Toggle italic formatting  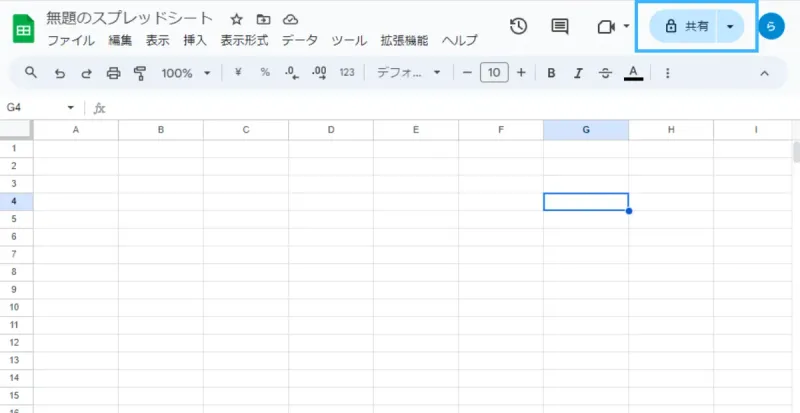click(x=578, y=73)
